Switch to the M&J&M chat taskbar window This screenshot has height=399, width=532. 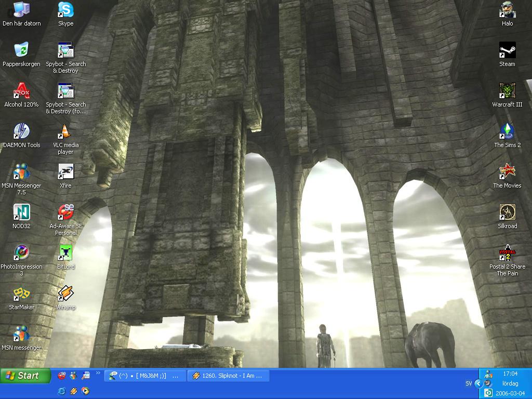click(x=145, y=376)
